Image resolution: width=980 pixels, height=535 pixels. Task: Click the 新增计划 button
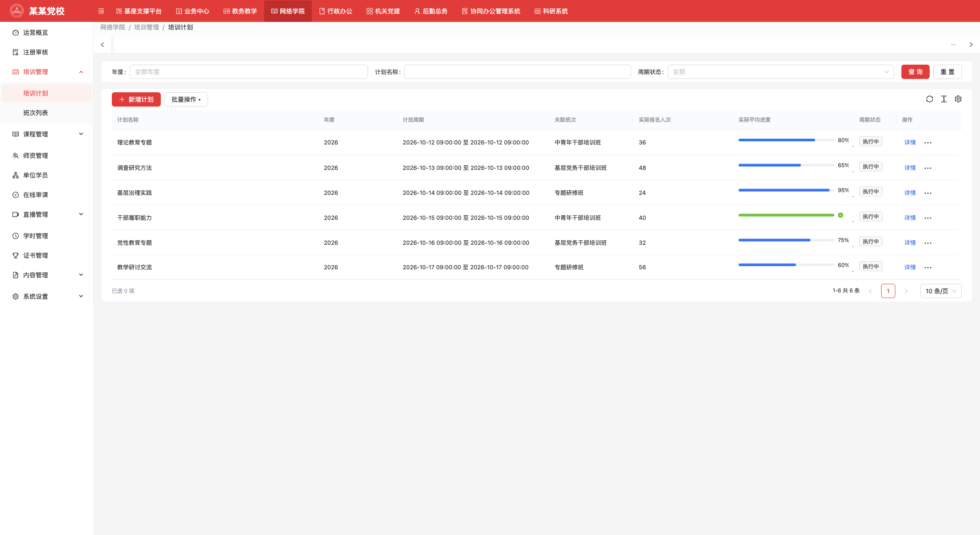click(x=136, y=99)
